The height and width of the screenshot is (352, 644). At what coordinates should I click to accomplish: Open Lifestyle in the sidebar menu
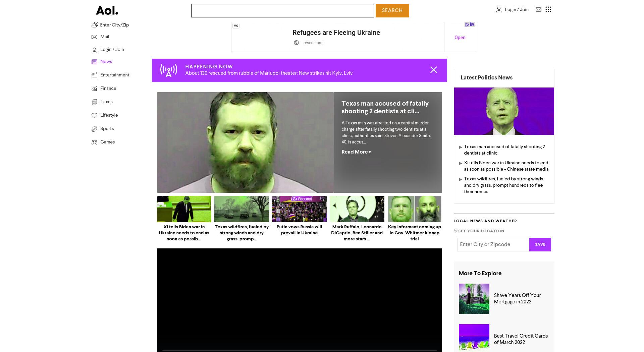[109, 115]
